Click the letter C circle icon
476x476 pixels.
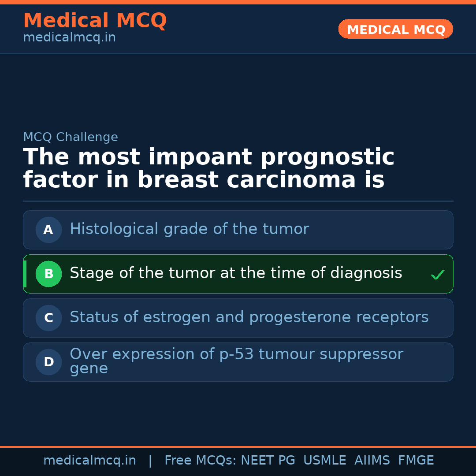[x=48, y=318]
